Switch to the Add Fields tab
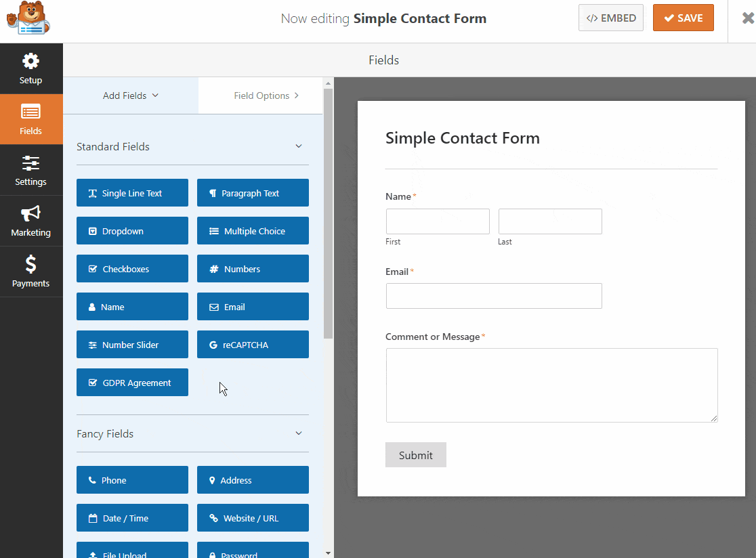The image size is (756, 558). [x=131, y=95]
